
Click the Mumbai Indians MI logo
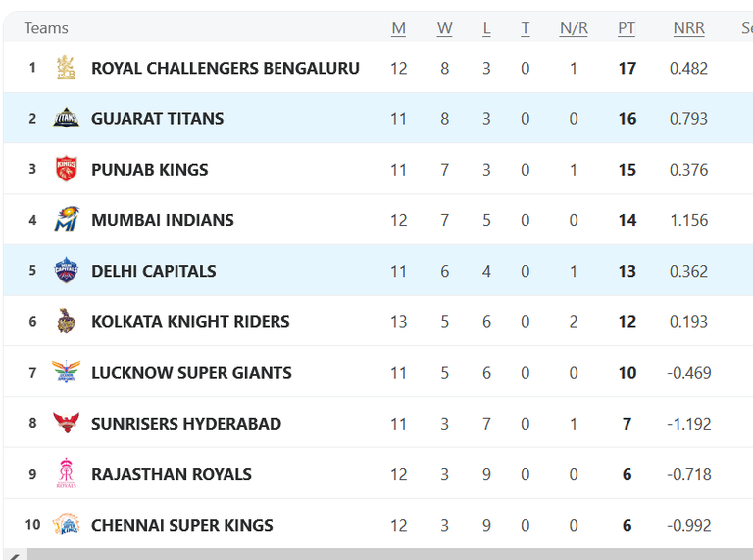[67, 219]
